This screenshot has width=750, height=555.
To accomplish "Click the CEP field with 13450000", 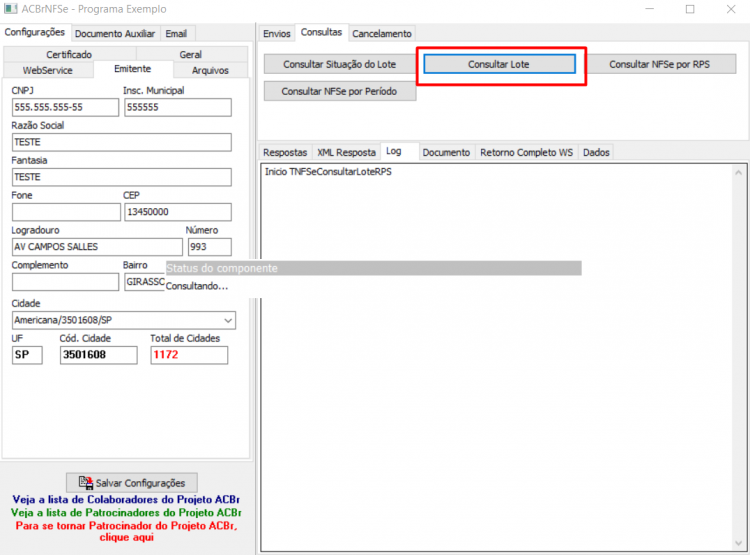I will tap(178, 212).
